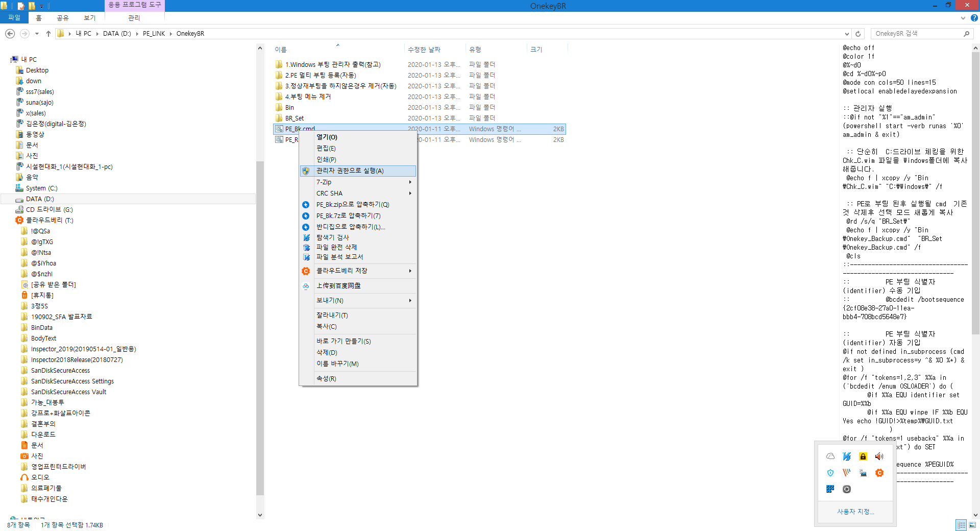
Task: Click the blue grid tiles tray icon
Action: (x=830, y=489)
